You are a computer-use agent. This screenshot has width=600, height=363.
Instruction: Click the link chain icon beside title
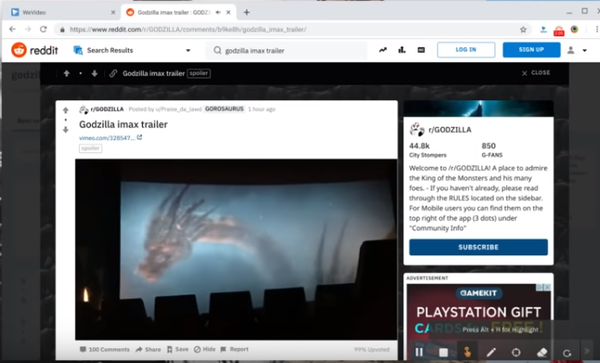[x=113, y=73]
